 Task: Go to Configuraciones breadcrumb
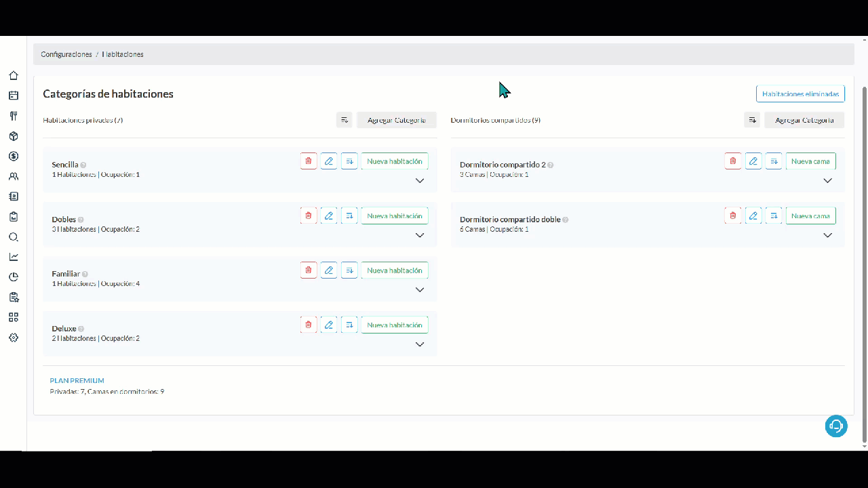pyautogui.click(x=66, y=54)
